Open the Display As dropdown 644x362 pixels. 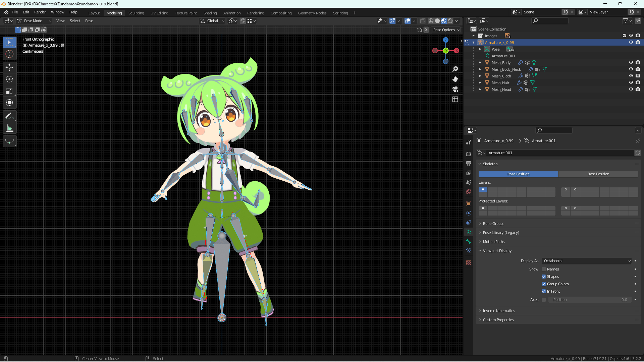tap(586, 261)
